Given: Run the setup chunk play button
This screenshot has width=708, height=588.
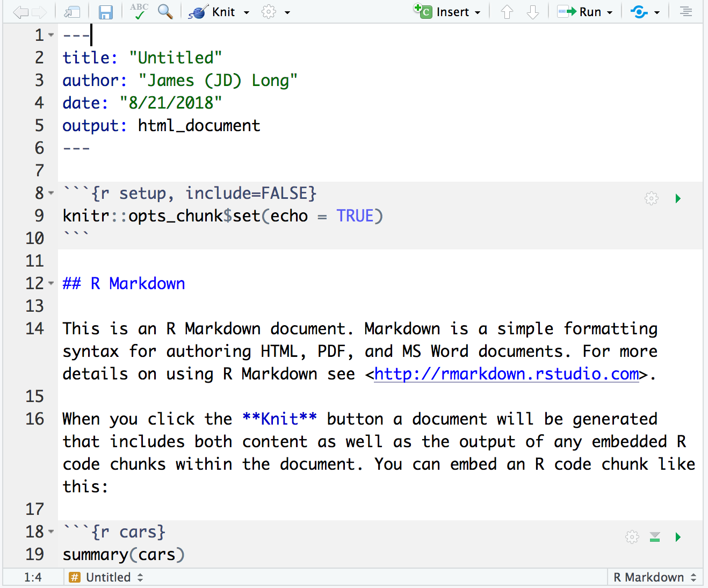Looking at the screenshot, I should click(678, 198).
